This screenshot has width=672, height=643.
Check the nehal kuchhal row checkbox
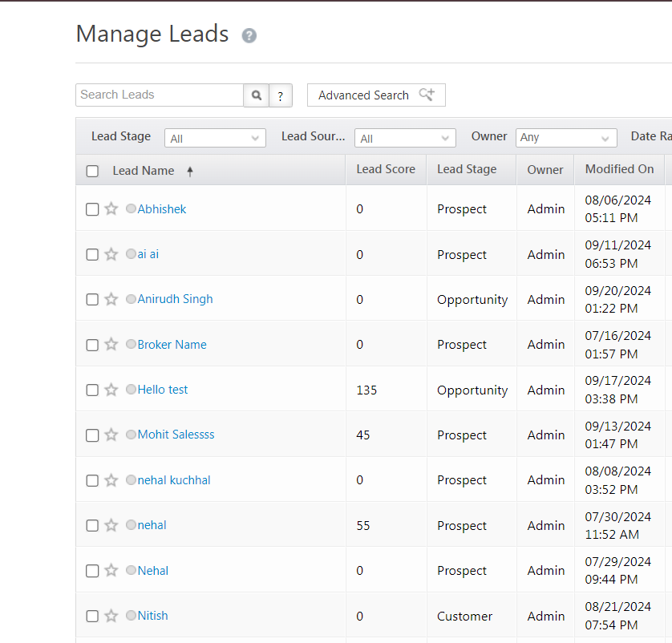point(92,480)
